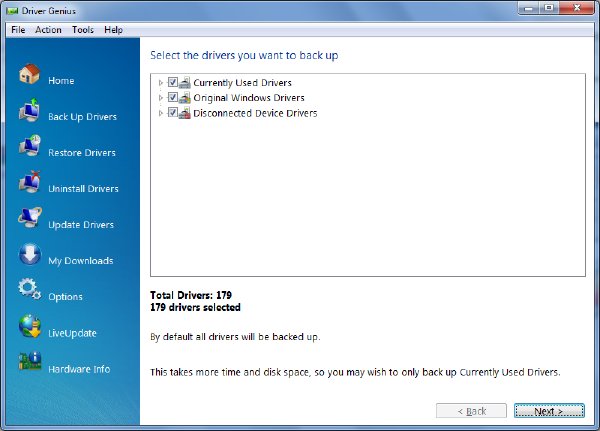600x431 pixels.
Task: Open the Help menu
Action: coord(113,30)
